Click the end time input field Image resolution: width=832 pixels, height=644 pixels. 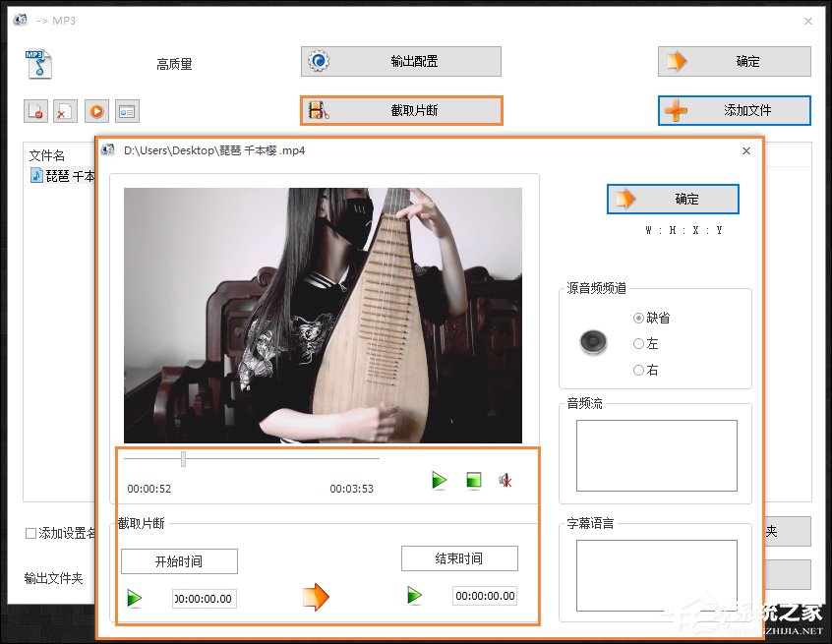483,595
